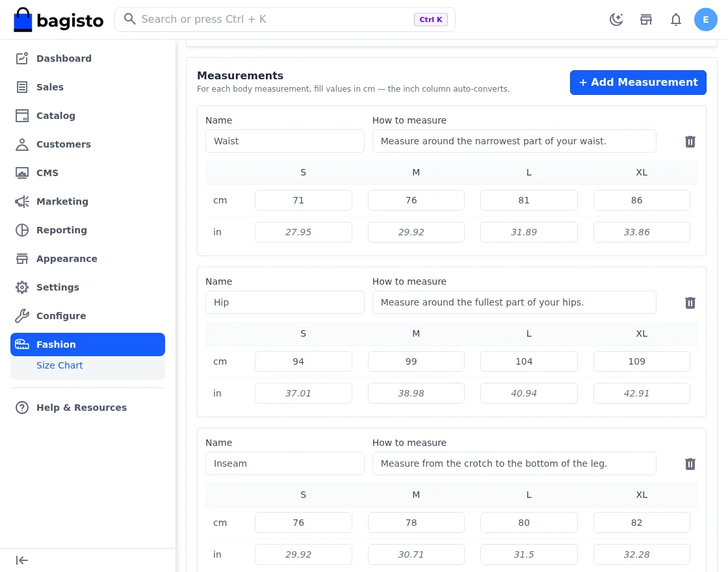The width and height of the screenshot is (728, 572).
Task: Open the CMS menu label
Action: (x=47, y=173)
